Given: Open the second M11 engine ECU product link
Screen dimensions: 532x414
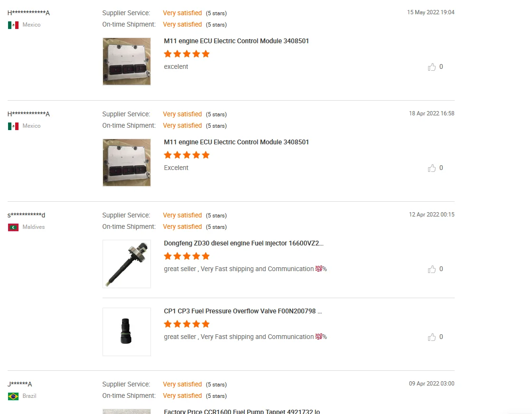Looking at the screenshot, I should click(x=236, y=142).
